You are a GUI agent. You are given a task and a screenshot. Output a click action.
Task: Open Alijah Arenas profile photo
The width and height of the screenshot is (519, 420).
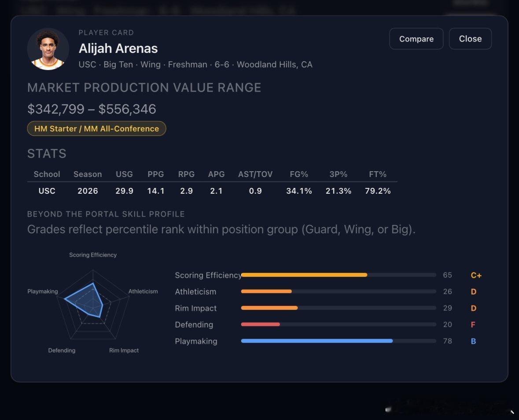point(48,49)
